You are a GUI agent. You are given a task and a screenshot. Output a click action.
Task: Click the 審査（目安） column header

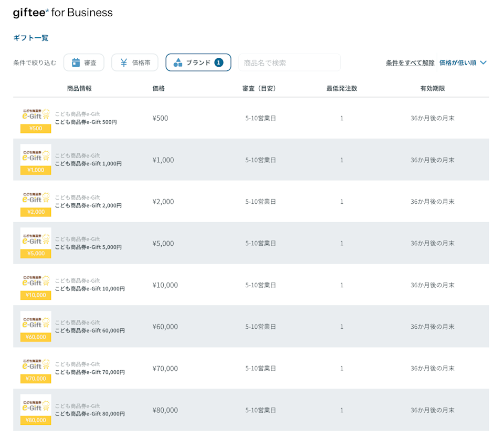[259, 88]
